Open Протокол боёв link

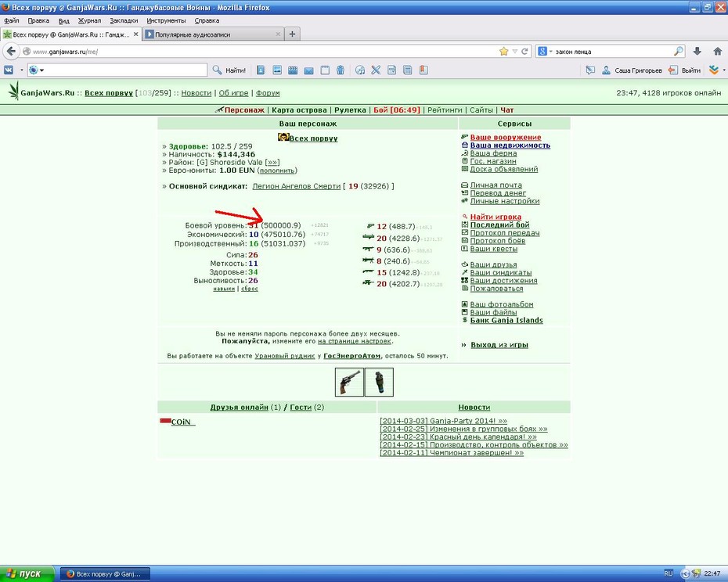(498, 241)
